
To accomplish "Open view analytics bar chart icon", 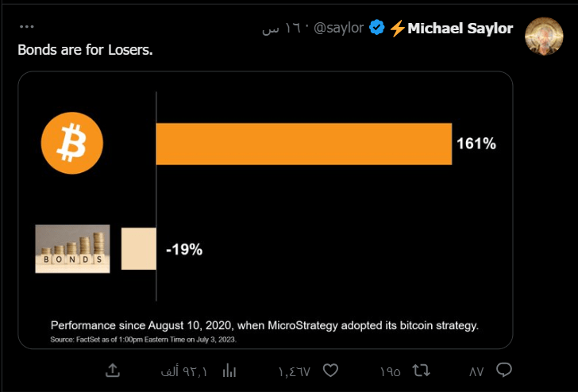I will pos(229,371).
